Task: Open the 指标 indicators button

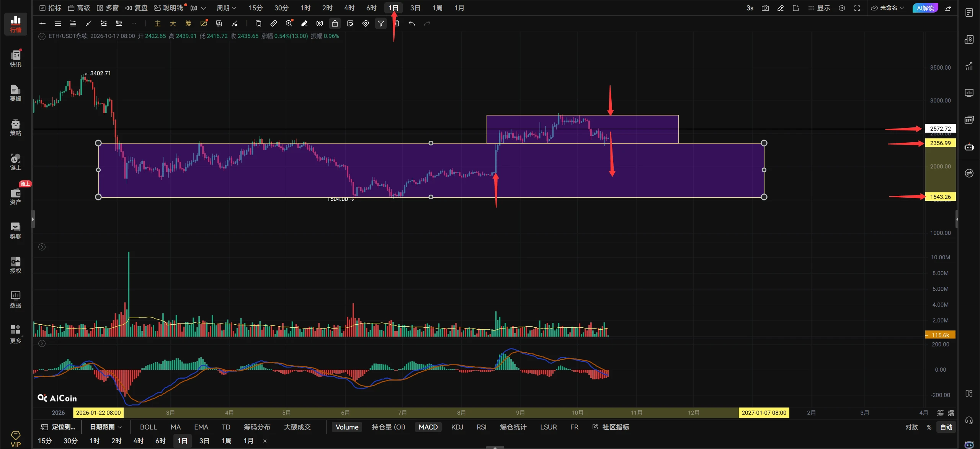Action: click(51, 8)
